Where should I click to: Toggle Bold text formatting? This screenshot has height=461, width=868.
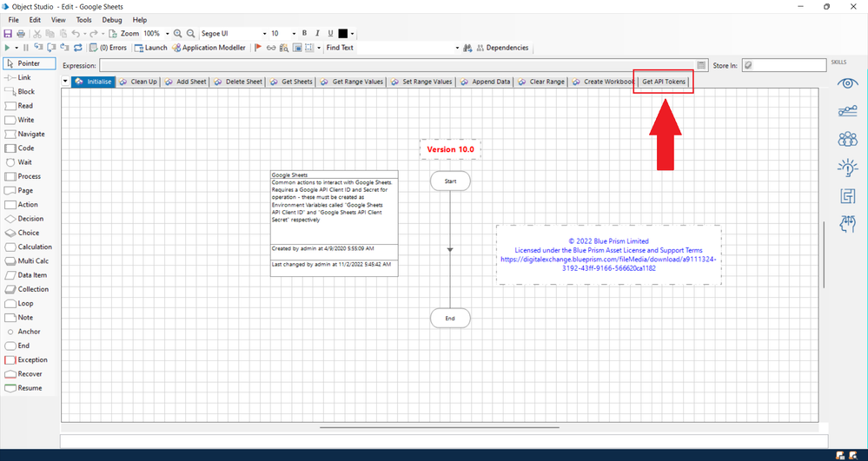[x=304, y=33]
